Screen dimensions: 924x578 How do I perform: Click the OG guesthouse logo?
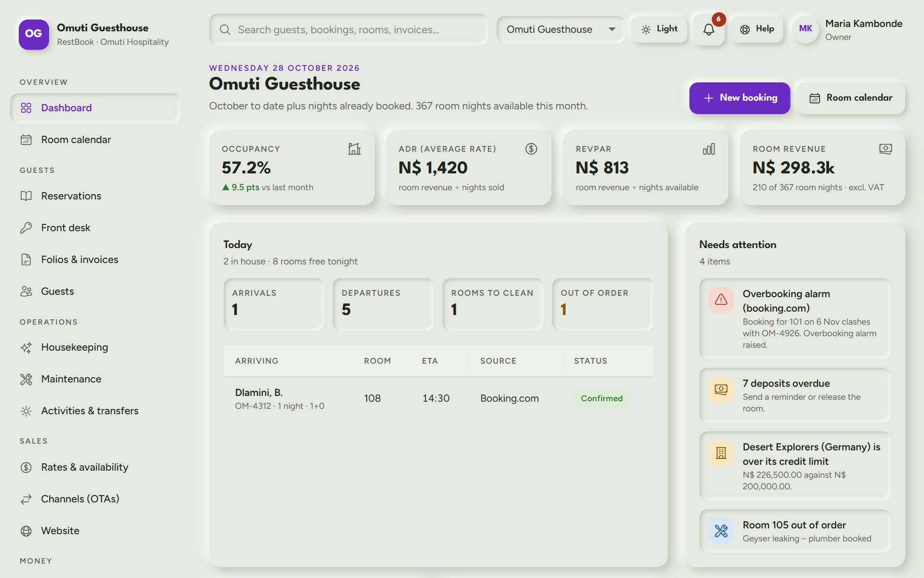pos(34,34)
